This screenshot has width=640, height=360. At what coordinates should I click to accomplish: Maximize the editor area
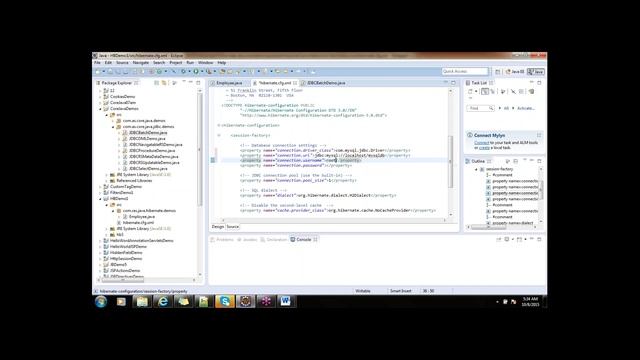click(453, 83)
